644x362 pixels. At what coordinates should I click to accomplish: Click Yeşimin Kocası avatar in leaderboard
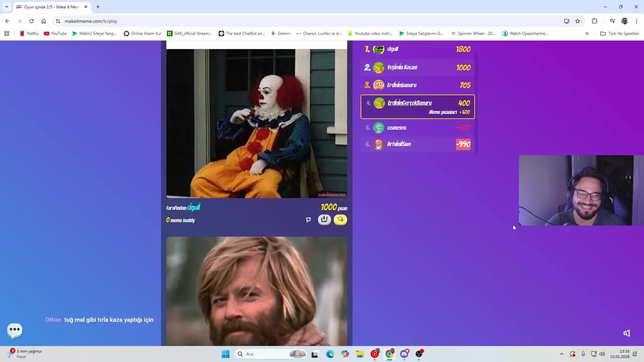coord(379,67)
